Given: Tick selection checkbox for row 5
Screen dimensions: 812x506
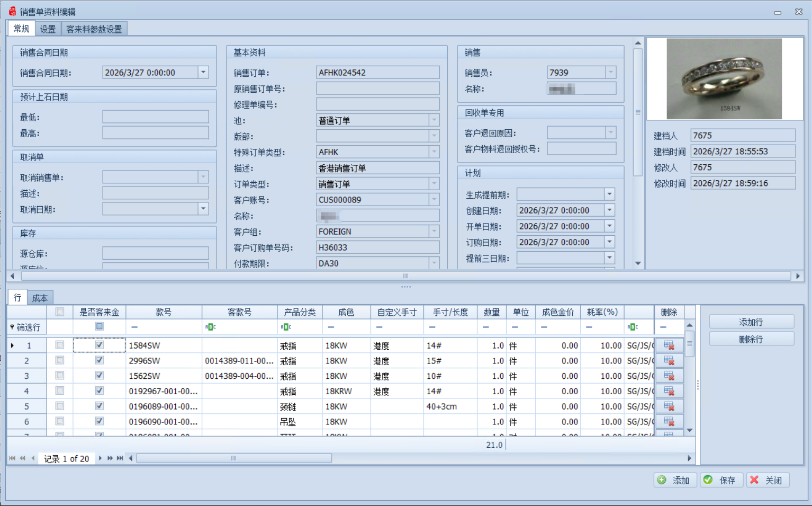Looking at the screenshot, I should point(60,406).
